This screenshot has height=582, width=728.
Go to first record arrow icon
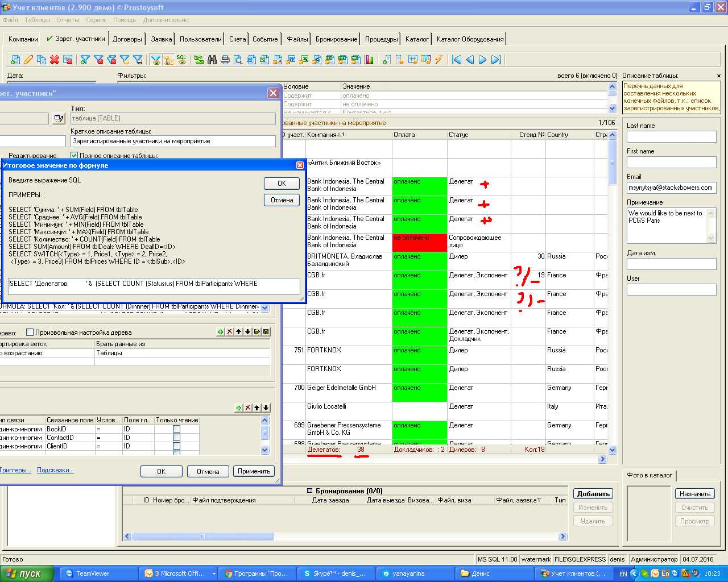tap(457, 60)
